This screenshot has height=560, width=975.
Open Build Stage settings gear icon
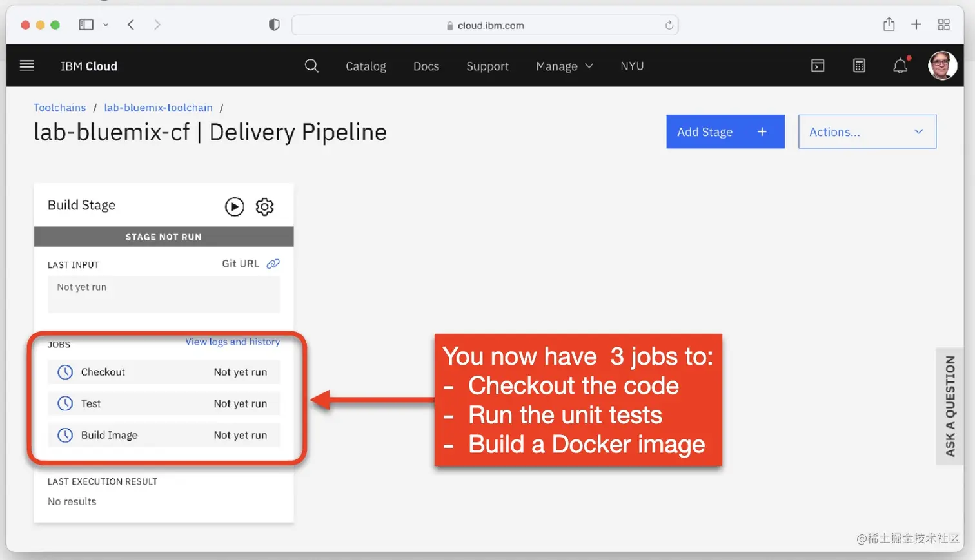pyautogui.click(x=264, y=206)
